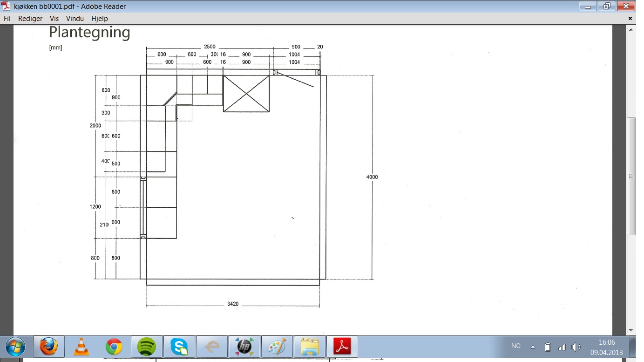
Task: Click the network signal tray icon
Action: click(562, 347)
